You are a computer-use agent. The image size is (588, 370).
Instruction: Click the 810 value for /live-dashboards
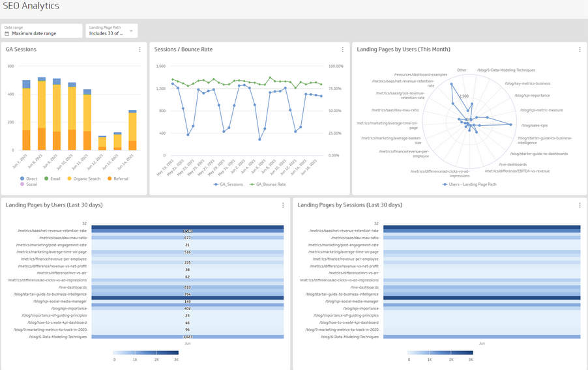(188, 287)
